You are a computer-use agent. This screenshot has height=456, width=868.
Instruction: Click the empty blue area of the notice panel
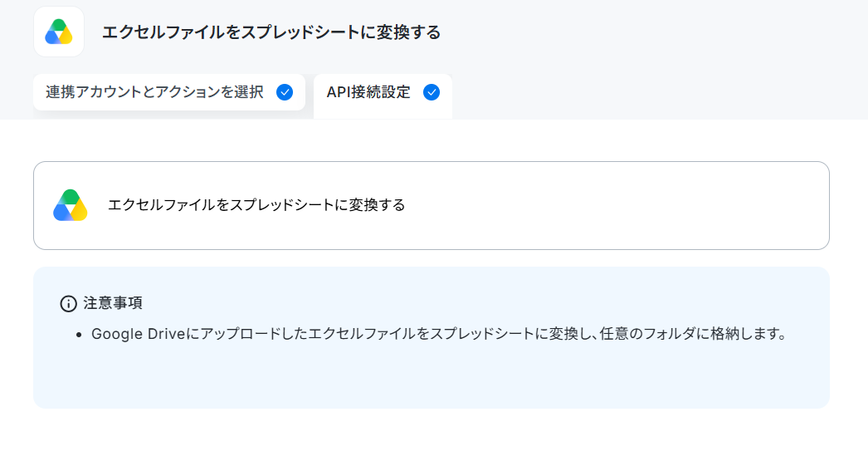tap(432, 379)
